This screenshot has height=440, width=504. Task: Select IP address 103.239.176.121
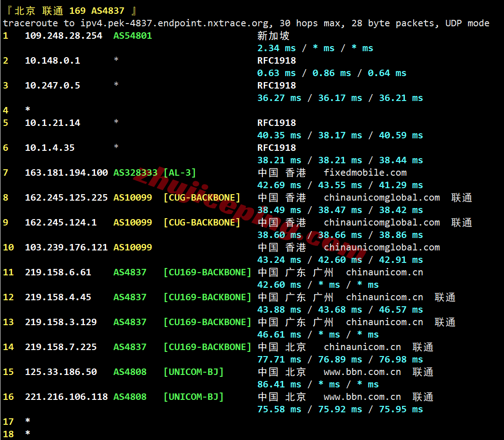tap(66, 247)
